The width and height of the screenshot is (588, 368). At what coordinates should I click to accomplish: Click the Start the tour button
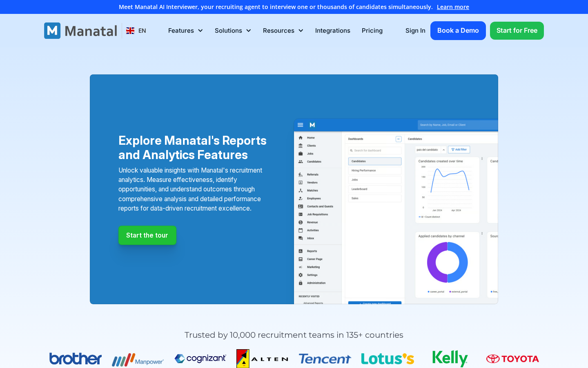[147, 236]
